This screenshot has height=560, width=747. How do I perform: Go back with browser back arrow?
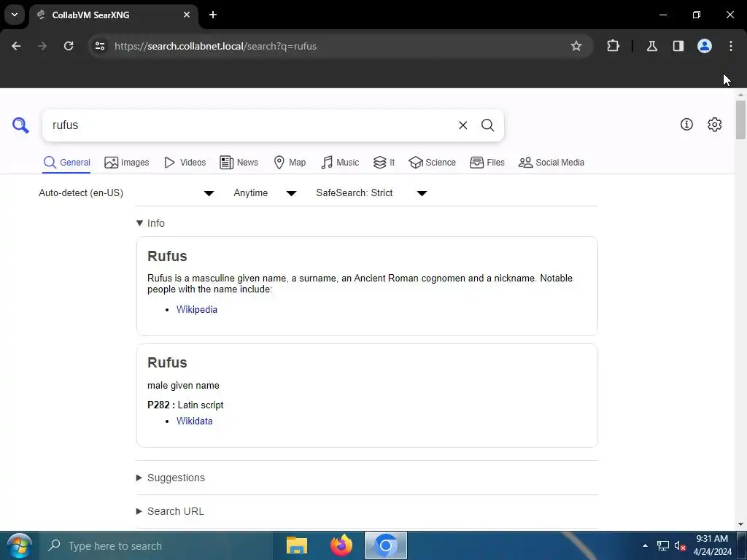16,46
